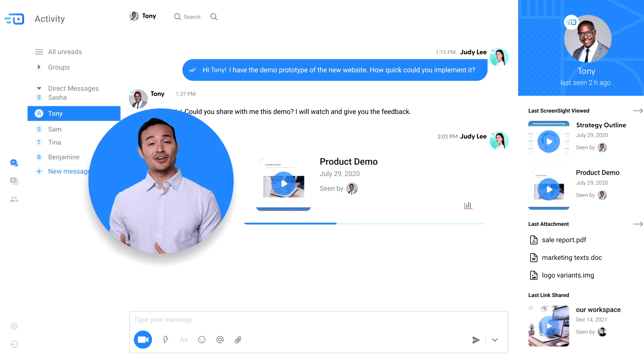Open sale report.pdf attachment

click(563, 240)
